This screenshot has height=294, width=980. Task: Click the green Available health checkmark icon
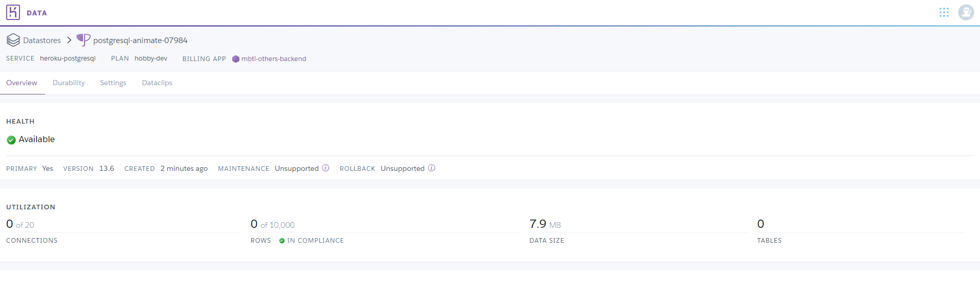[11, 140]
